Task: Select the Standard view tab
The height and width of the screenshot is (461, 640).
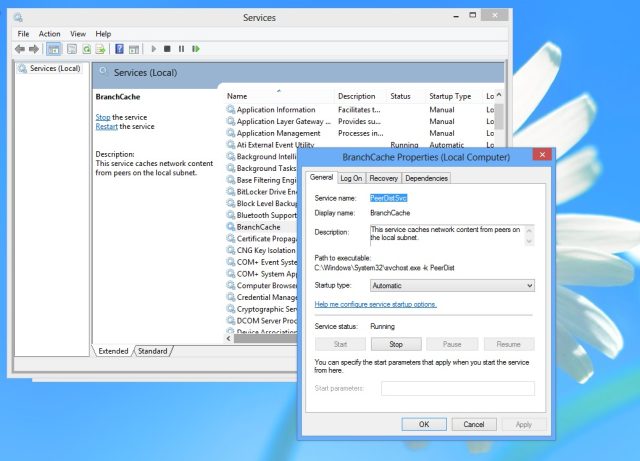Action: tap(153, 351)
